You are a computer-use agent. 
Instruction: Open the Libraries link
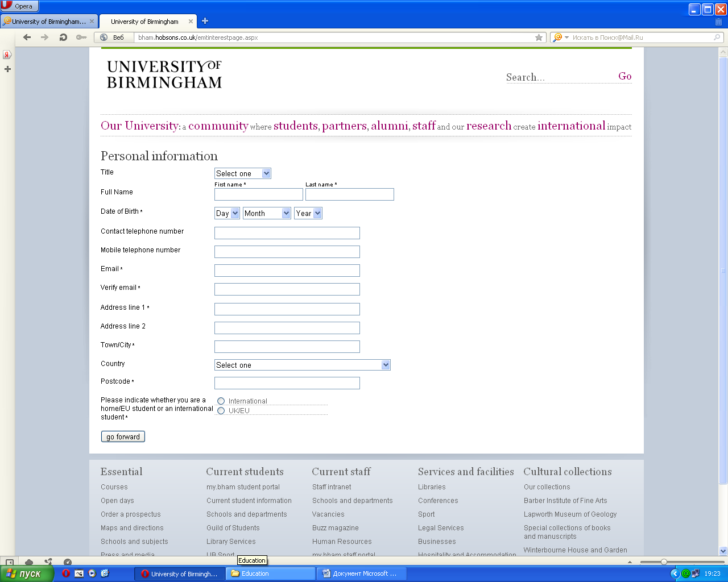pos(432,487)
